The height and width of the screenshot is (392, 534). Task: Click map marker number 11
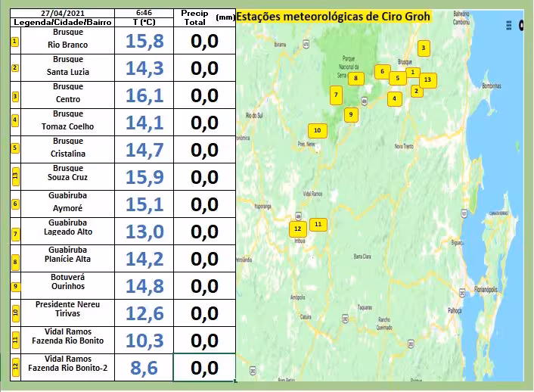click(318, 224)
